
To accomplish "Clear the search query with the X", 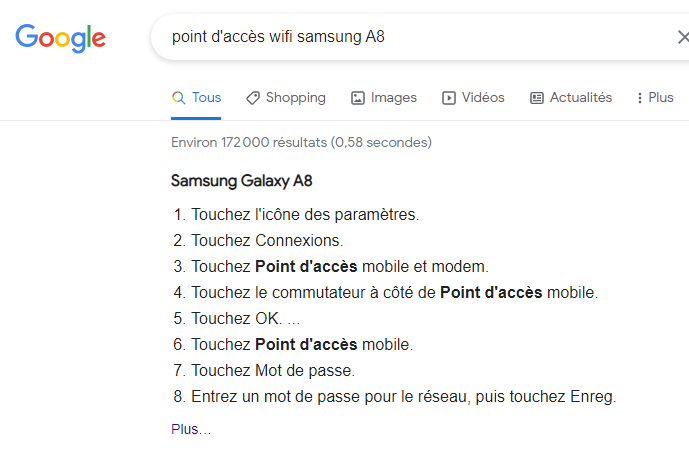I will point(682,38).
